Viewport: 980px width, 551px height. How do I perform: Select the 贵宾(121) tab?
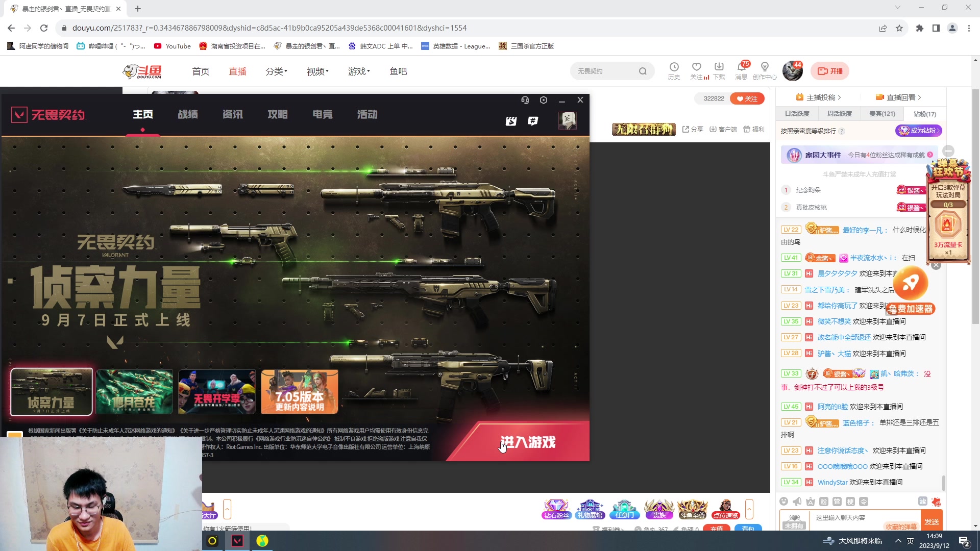[882, 114]
